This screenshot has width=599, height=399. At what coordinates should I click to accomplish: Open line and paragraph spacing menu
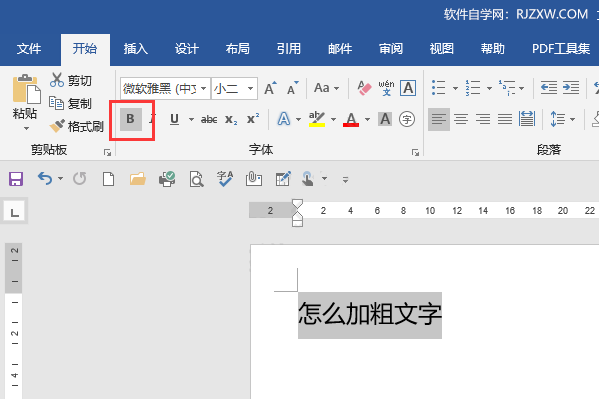(x=562, y=119)
